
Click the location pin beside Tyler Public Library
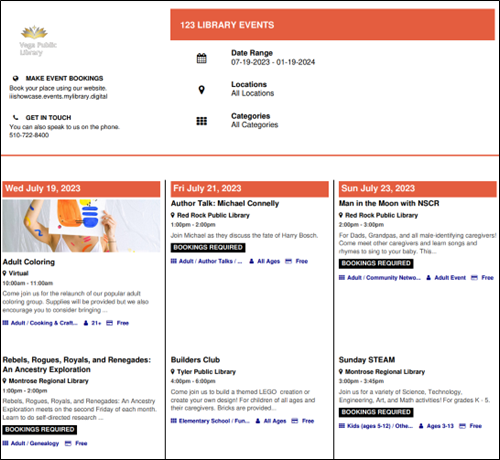point(173,371)
